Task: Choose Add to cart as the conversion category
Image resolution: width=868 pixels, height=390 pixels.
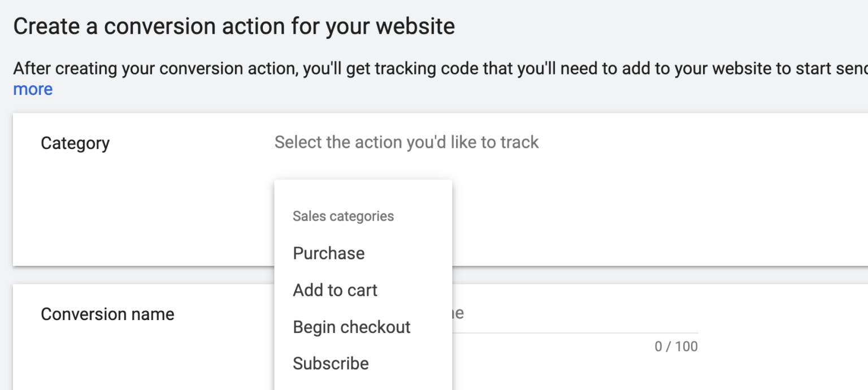Action: (x=335, y=290)
